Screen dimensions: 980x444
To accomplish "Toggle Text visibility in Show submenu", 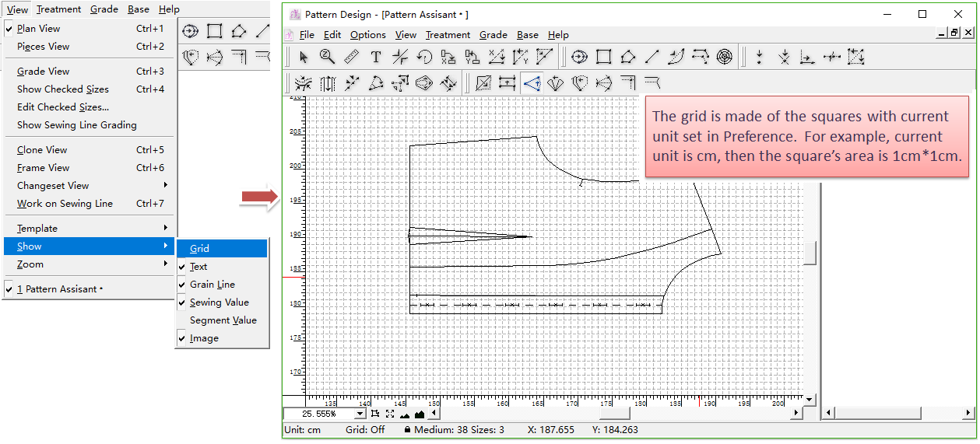I will click(x=198, y=267).
